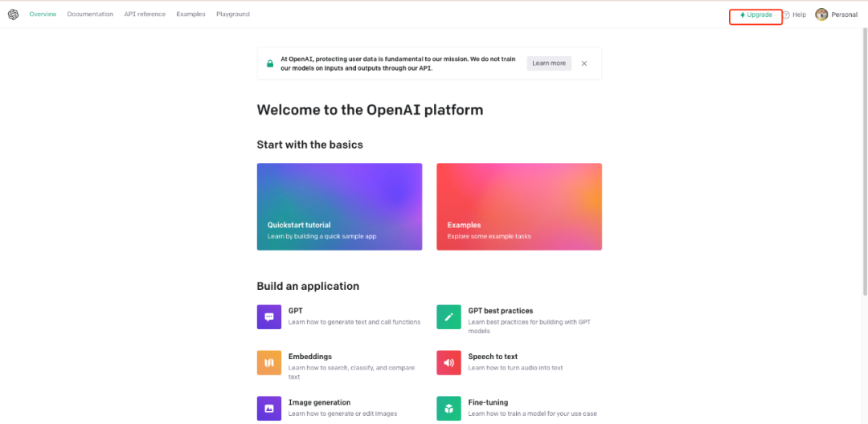This screenshot has height=424, width=868.
Task: Open the Image generation picture icon
Action: (269, 409)
